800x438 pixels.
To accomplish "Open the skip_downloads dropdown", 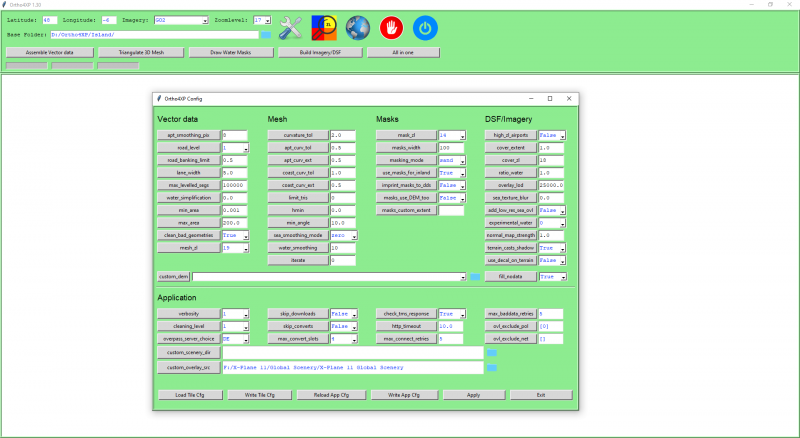I will (x=354, y=314).
